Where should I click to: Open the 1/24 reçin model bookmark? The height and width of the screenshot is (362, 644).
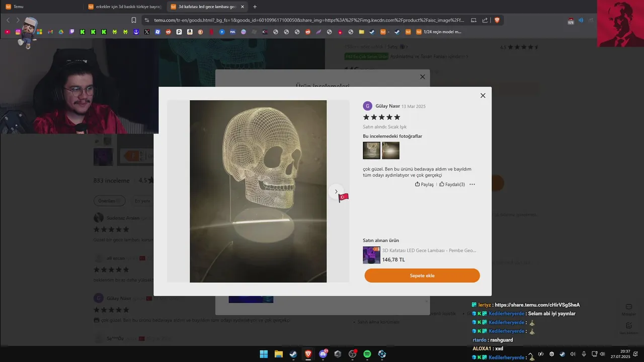(x=439, y=32)
